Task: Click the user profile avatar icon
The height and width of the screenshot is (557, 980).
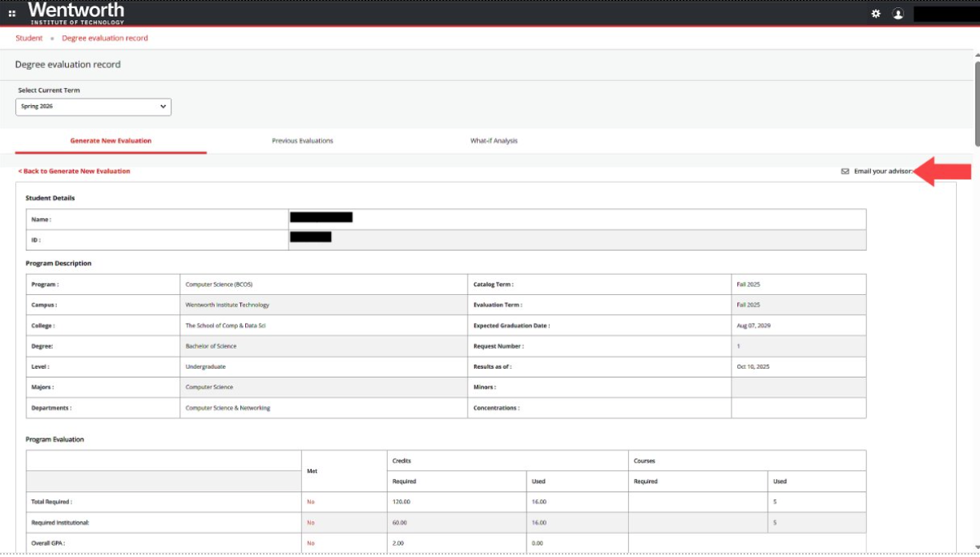Action: (898, 14)
